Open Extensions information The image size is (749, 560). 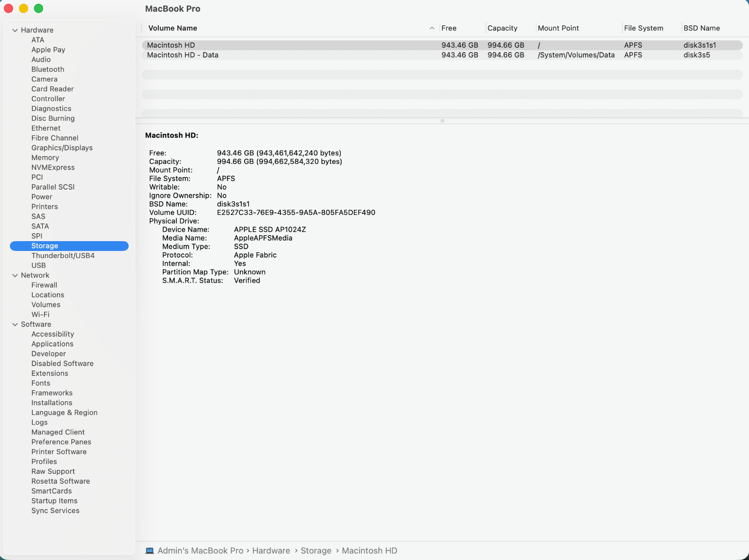50,374
